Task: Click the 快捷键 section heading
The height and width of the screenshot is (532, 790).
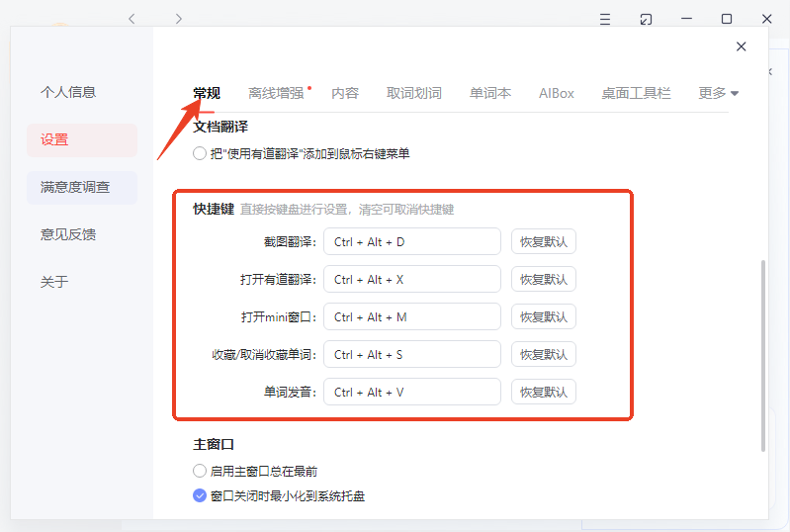Action: coord(214,209)
